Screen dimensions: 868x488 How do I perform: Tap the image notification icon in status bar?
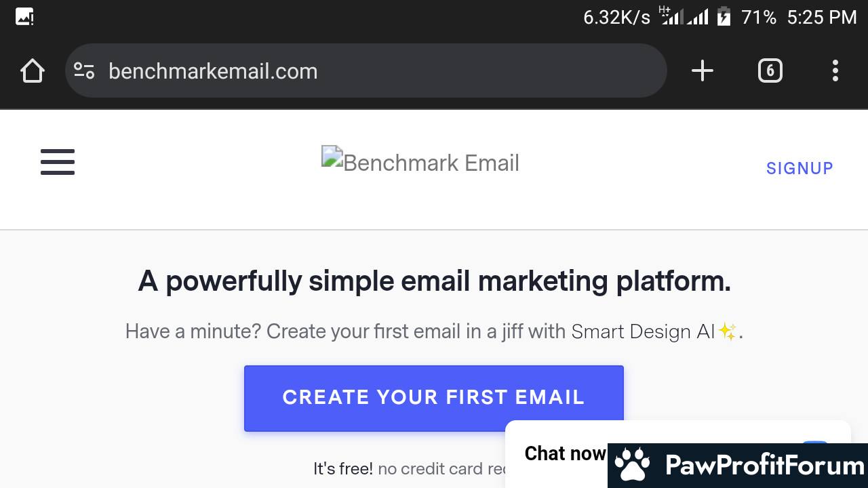[24, 17]
